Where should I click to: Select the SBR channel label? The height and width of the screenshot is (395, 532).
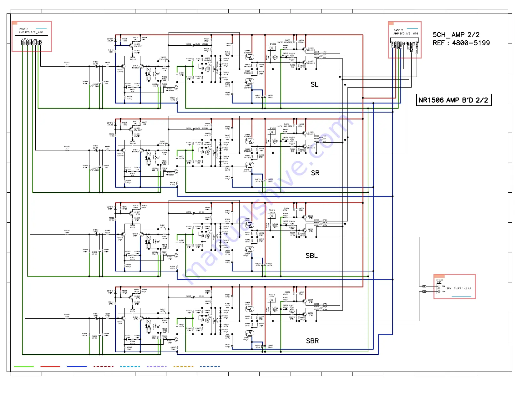click(x=312, y=341)
